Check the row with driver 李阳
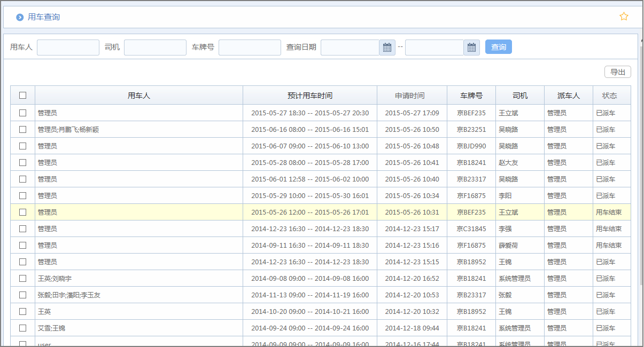The height and width of the screenshot is (347, 644). tap(22, 195)
